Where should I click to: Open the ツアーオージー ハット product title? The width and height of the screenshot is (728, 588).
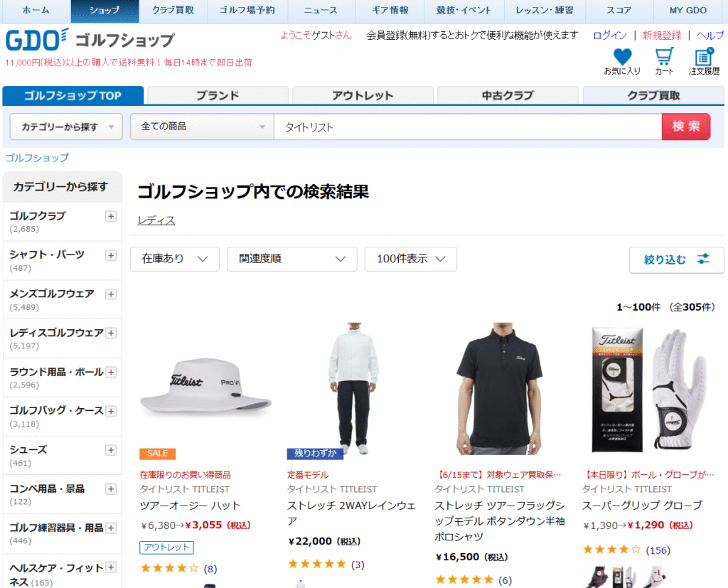(x=190, y=506)
